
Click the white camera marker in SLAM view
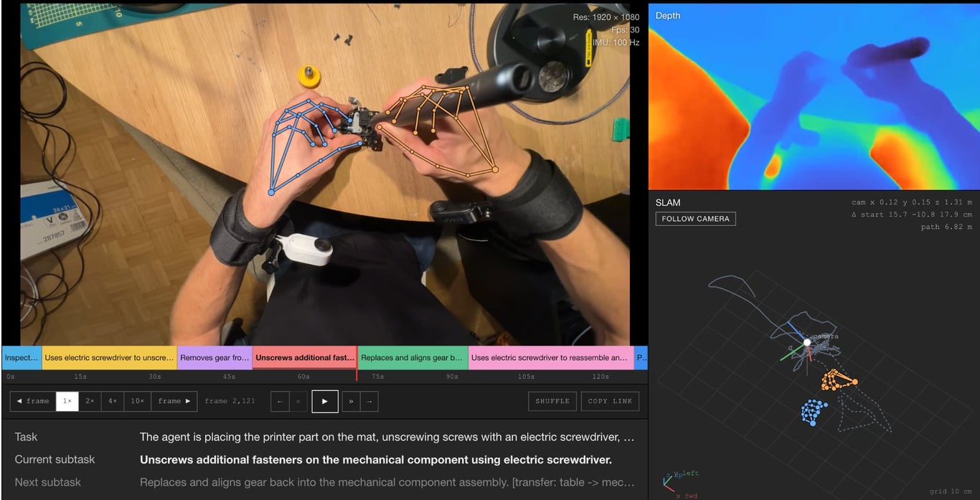pos(807,342)
